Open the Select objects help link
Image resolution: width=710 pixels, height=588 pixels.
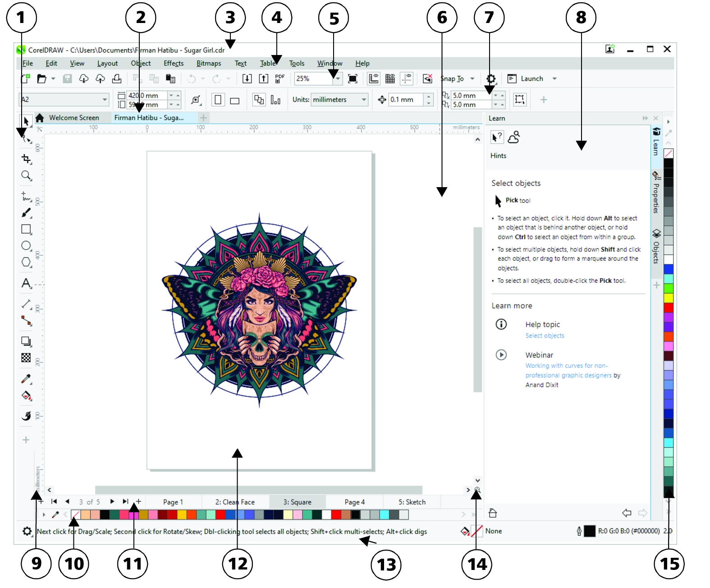[x=545, y=335]
